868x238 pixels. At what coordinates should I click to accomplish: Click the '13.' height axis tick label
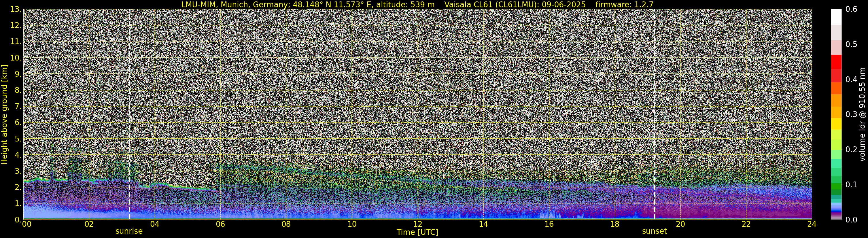(16, 10)
